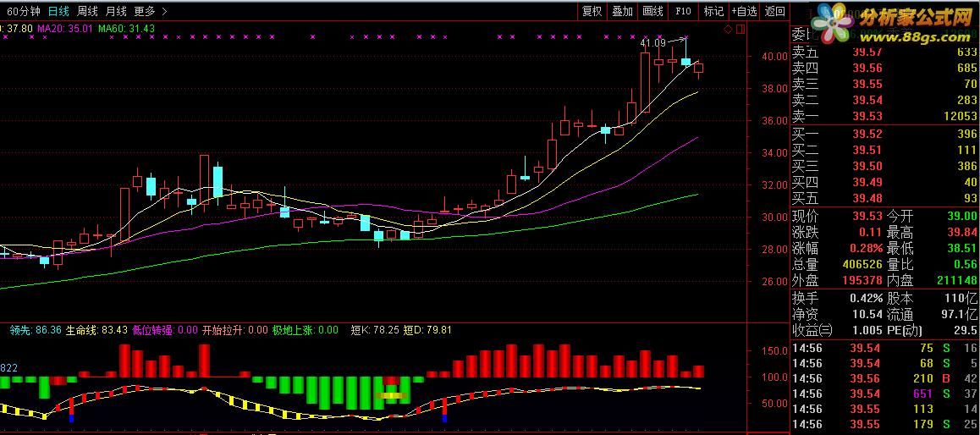Click the 极地上涨 indicator label
This screenshot has height=435, width=980.
coord(305,330)
